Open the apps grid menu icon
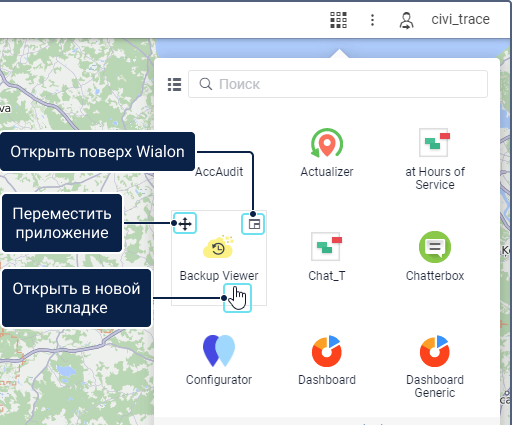The image size is (512, 425). pos(338,20)
